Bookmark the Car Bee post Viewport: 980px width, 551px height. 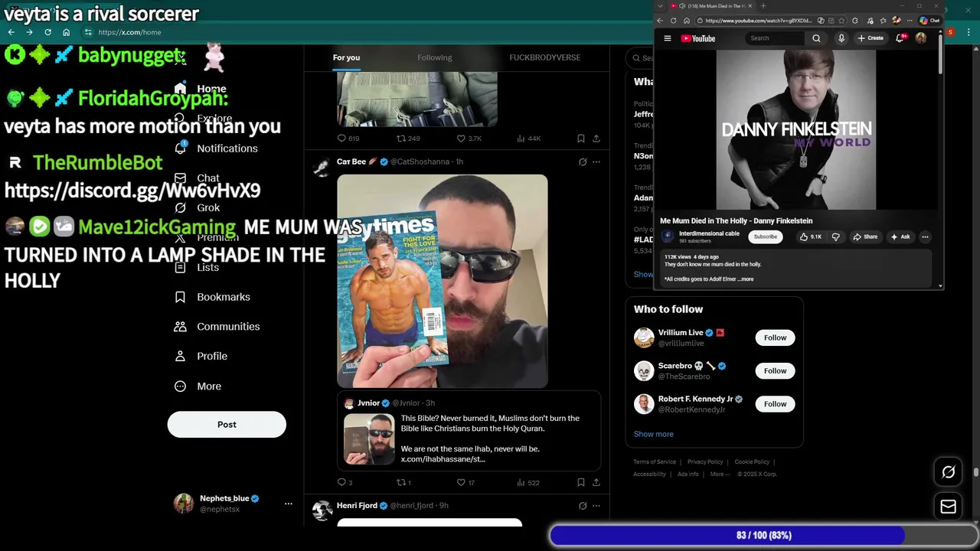581,482
